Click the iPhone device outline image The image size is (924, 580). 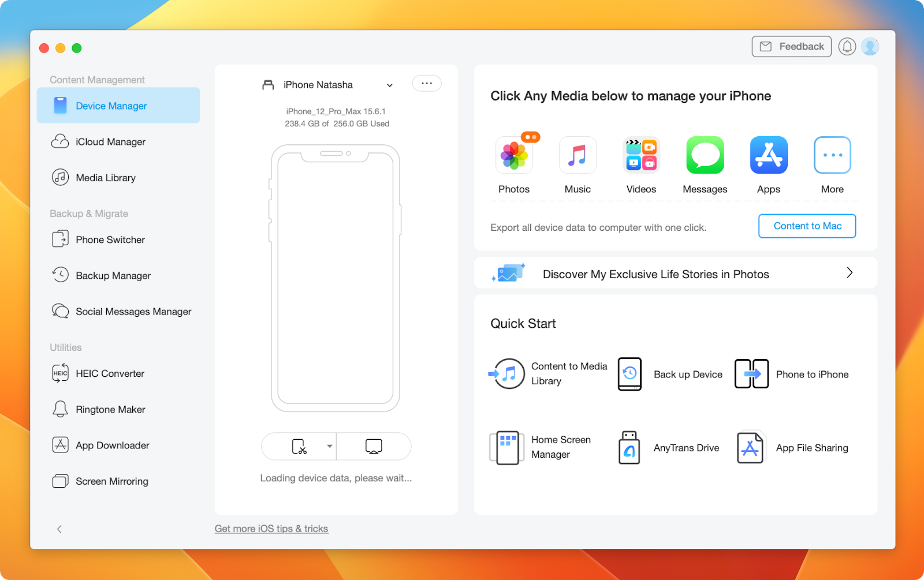pyautogui.click(x=336, y=278)
